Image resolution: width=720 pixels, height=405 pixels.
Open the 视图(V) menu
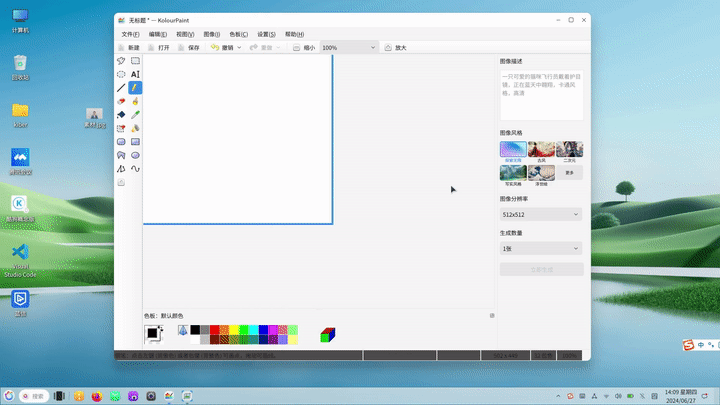(185, 34)
